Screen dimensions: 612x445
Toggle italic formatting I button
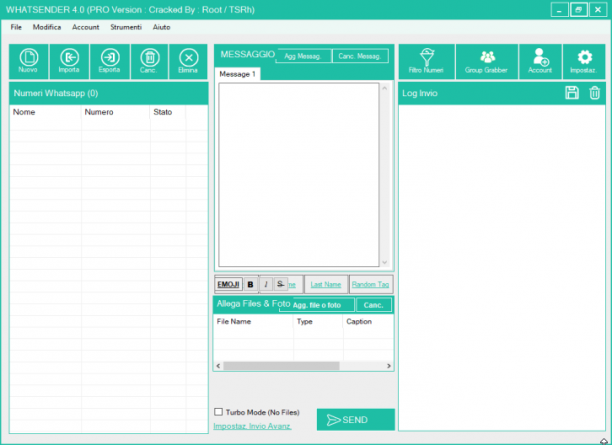pyautogui.click(x=266, y=284)
